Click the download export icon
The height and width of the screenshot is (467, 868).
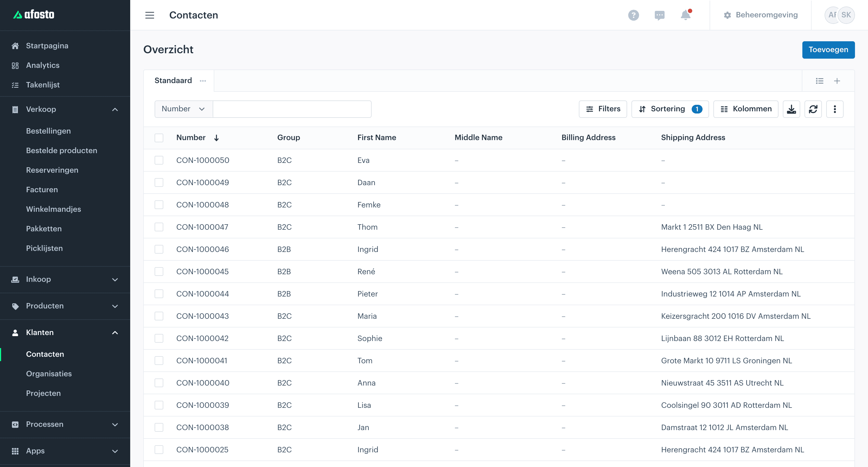[791, 109]
